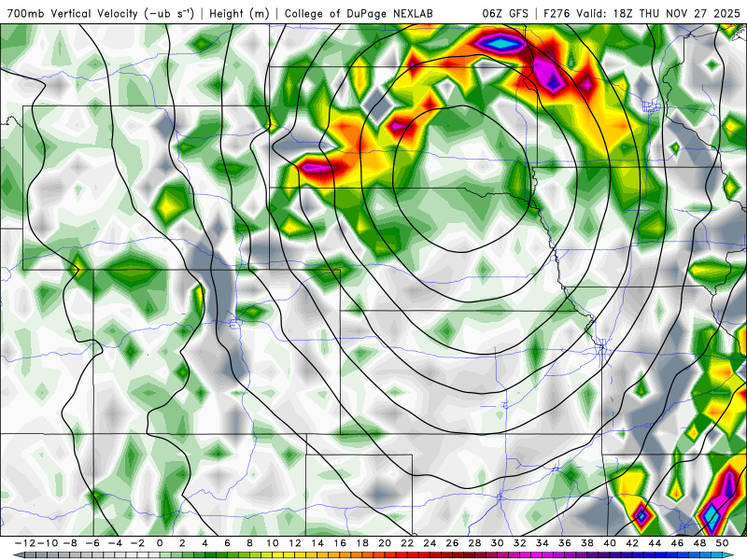Pick the 24 tick on the legend

tap(430, 543)
